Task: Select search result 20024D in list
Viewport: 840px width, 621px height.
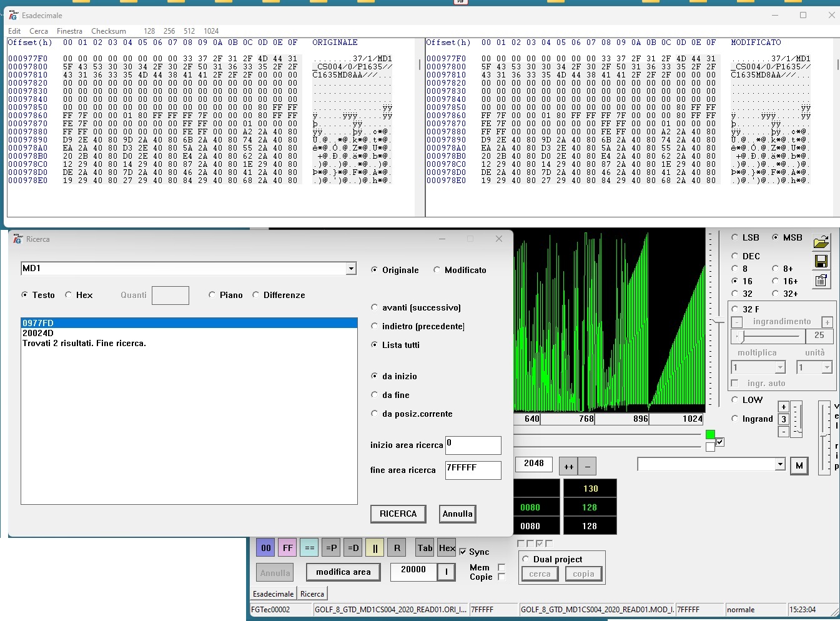Action: 38,333
